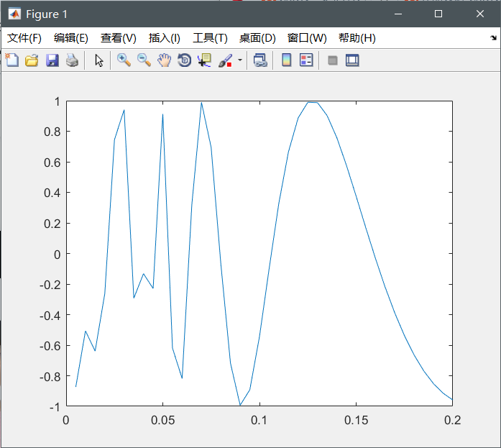
Task: Insert a colorbar via toolbar icon
Action: [x=287, y=60]
